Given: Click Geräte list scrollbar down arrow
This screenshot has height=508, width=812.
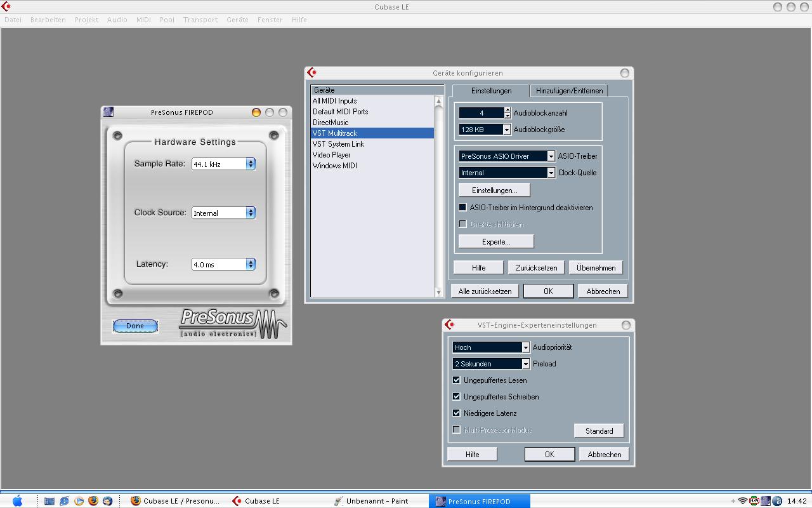Looking at the screenshot, I should (x=438, y=291).
